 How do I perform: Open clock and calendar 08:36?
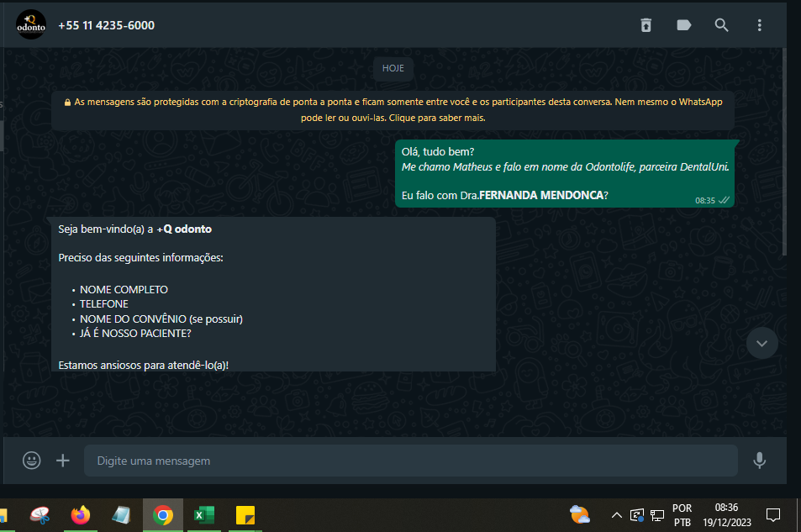[x=727, y=515]
